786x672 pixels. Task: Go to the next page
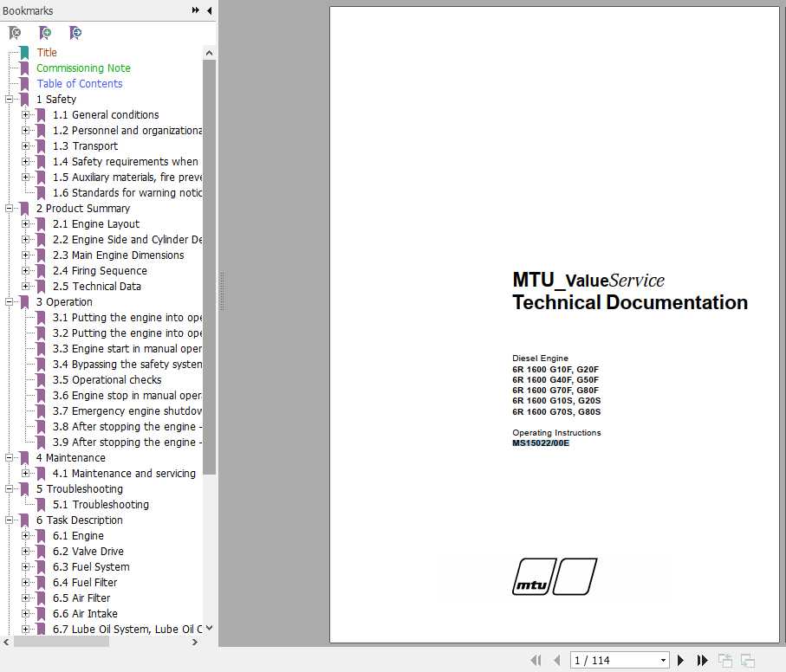tap(680, 660)
